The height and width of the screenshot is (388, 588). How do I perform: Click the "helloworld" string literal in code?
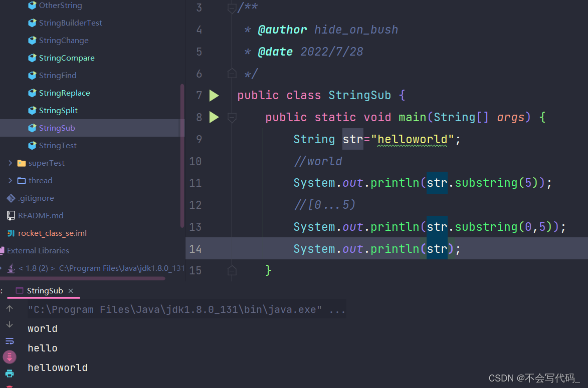pyautogui.click(x=412, y=139)
